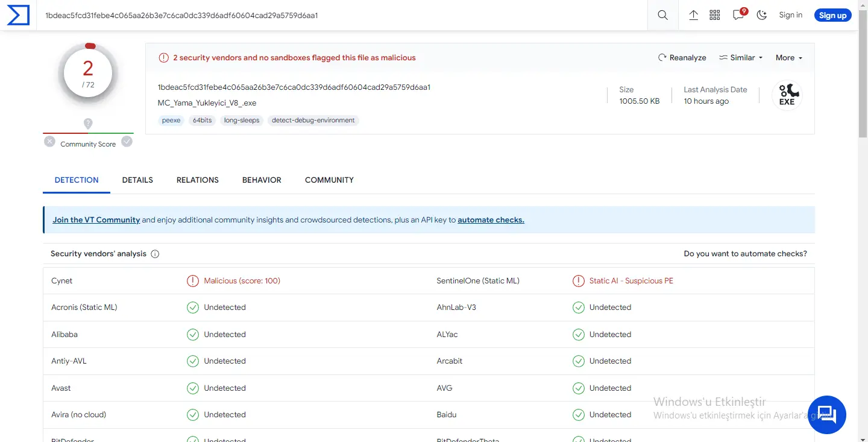
Task: Click the AVG undetected checkmark icon
Action: [x=579, y=388]
